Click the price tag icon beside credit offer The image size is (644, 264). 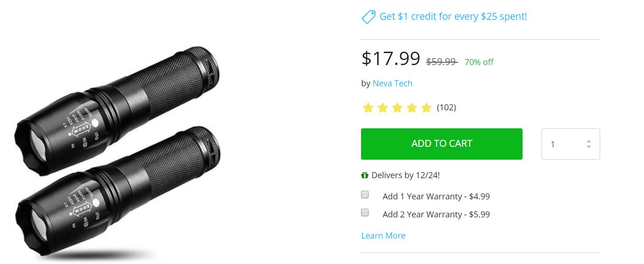368,17
